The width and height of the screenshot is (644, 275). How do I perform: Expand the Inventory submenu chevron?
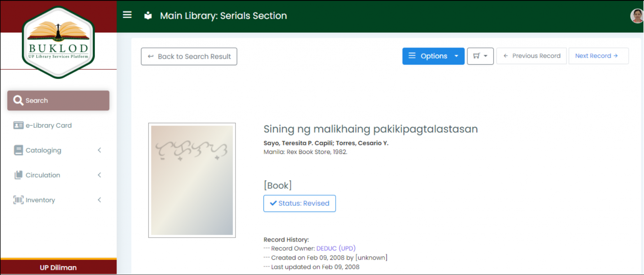[99, 200]
